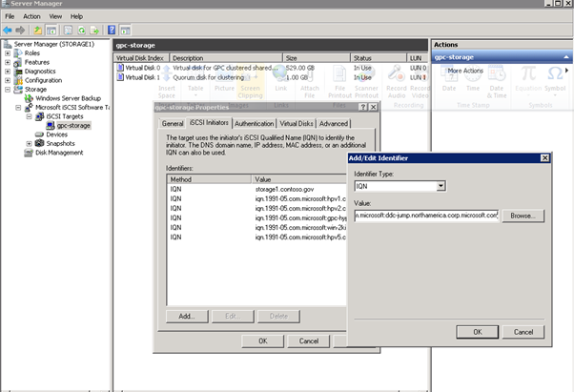The image size is (574, 392).
Task: Click the Configuration node icon in tree
Action: point(18,80)
